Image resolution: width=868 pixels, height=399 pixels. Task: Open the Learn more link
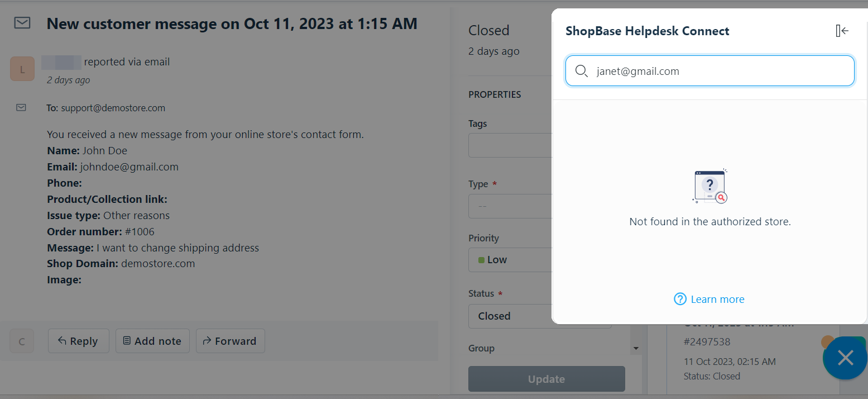(x=717, y=299)
